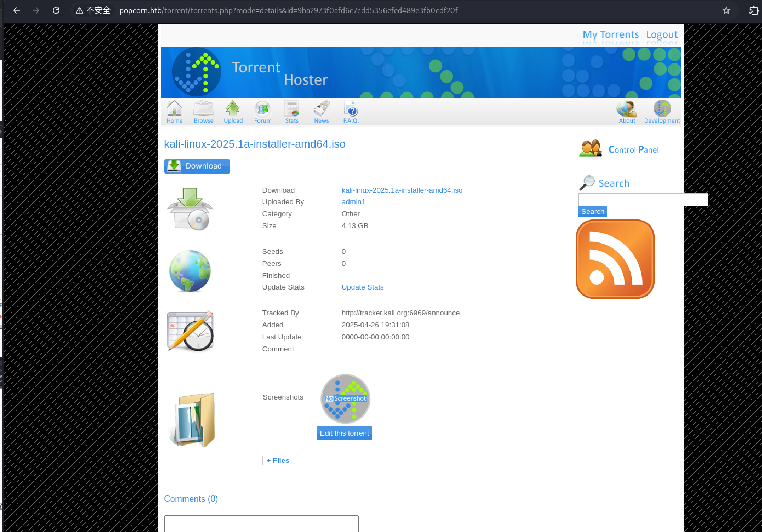Click the Category value Other
This screenshot has width=762, height=532.
[351, 214]
